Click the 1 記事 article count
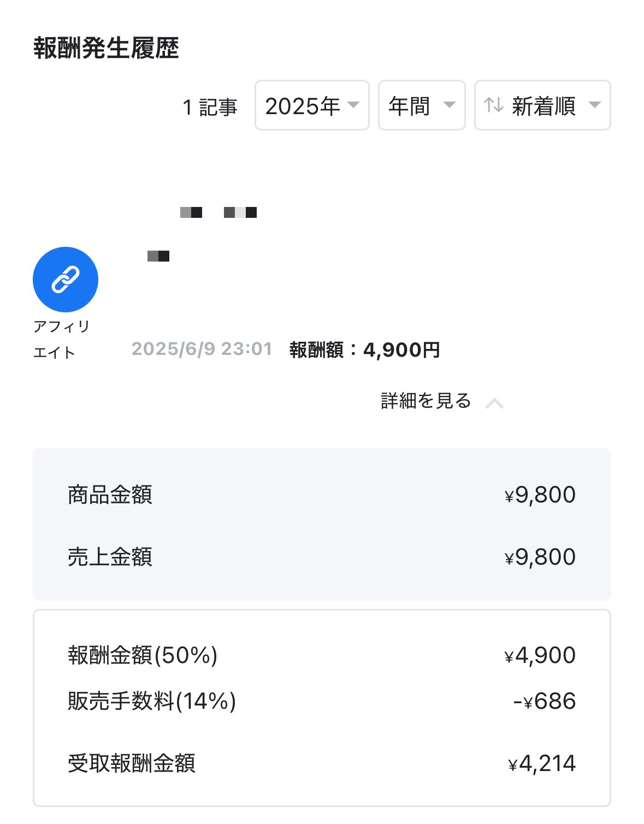 pyautogui.click(x=210, y=107)
